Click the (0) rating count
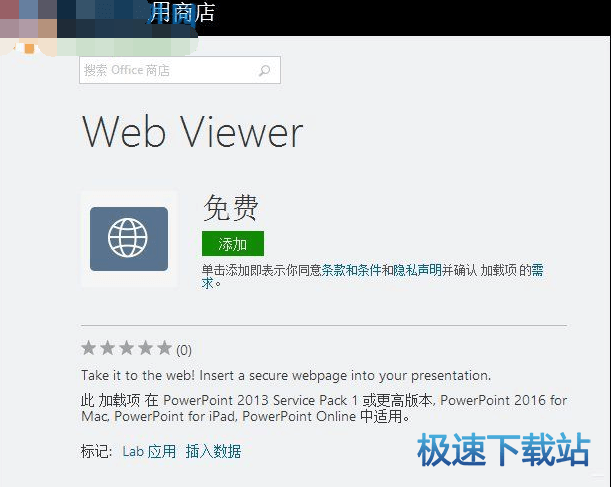Screen dimensions: 611x487 pos(184,350)
